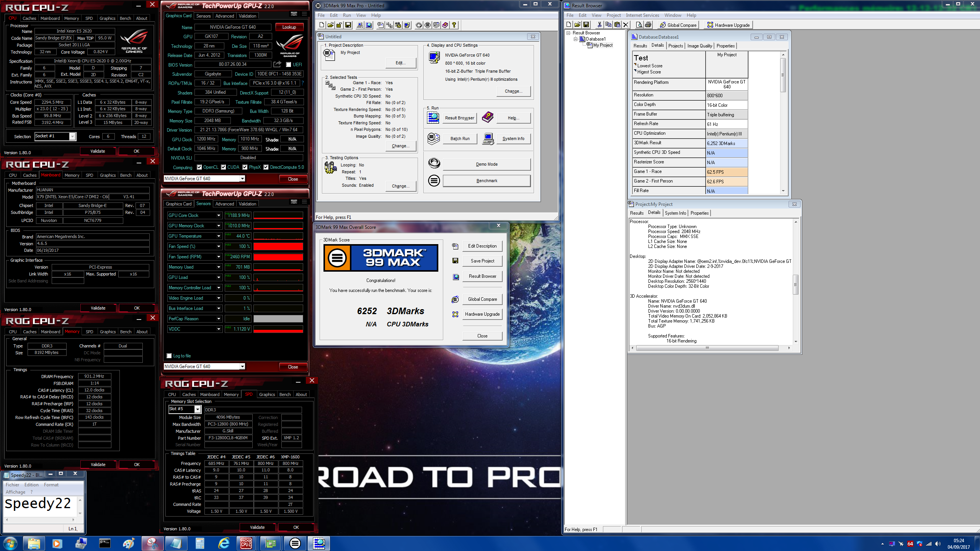Viewport: 980px width, 551px height.
Task: Open GPU selector dropdown in GPU-Z Sensors window
Action: [242, 367]
